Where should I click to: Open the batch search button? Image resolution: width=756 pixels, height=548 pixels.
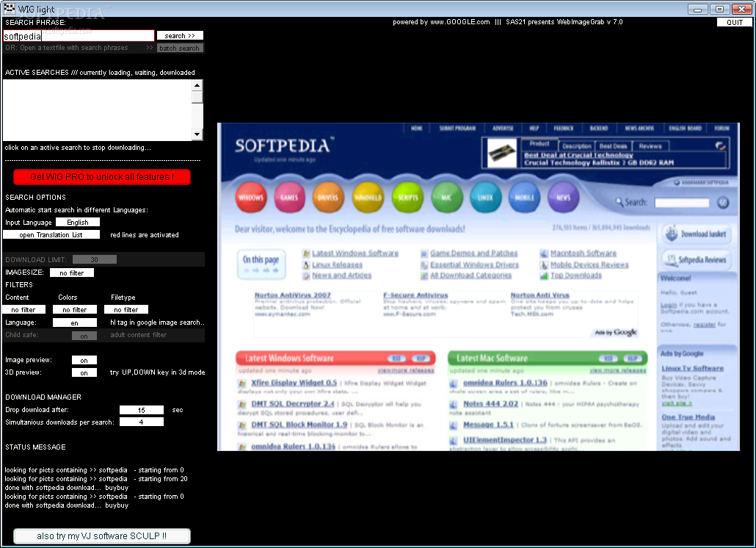(179, 48)
